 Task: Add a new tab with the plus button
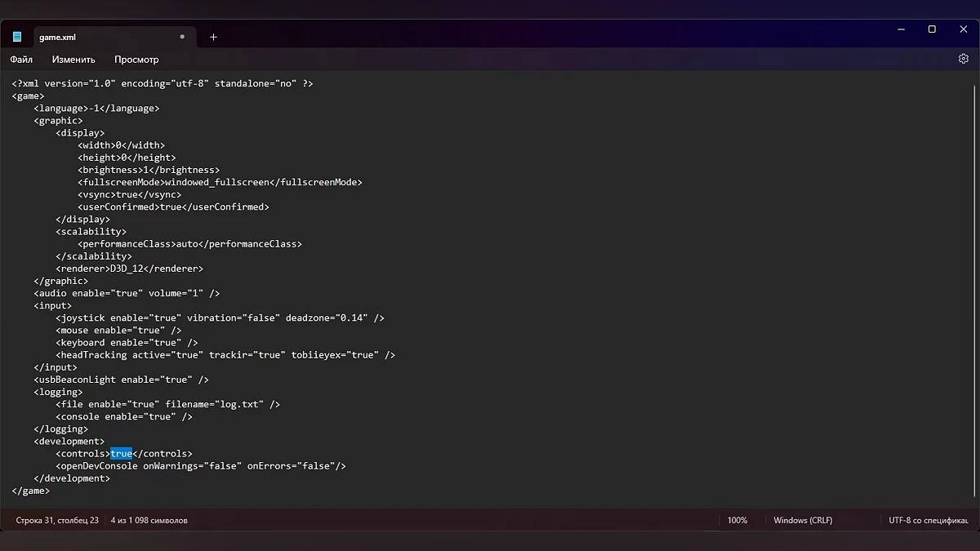pos(213,37)
